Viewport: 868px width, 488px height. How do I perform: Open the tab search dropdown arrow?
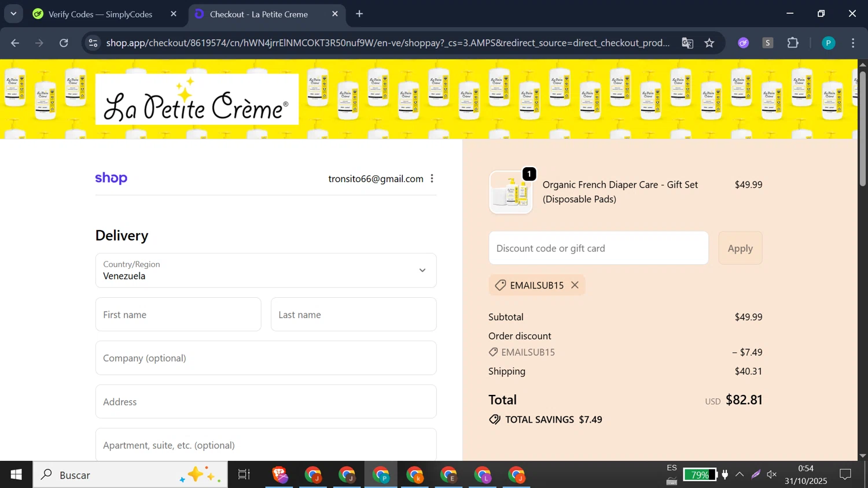point(13,14)
